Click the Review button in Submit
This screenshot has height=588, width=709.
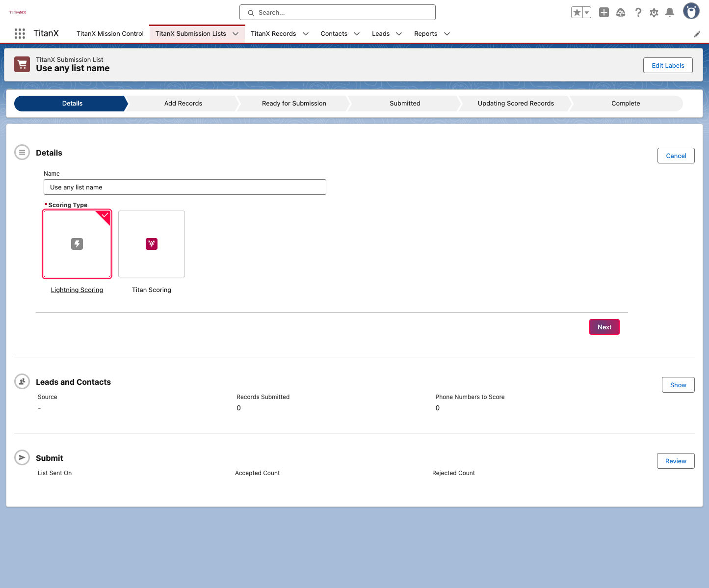point(676,461)
